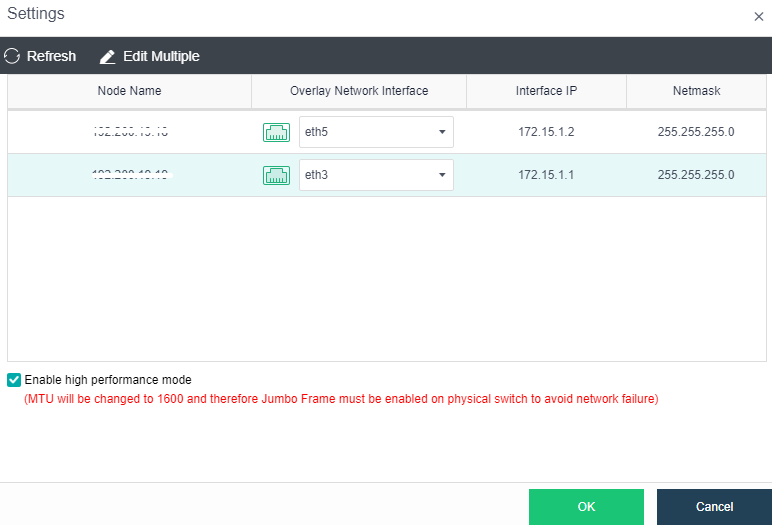Click the green network port icon beside eth5
The image size is (772, 525).
pos(276,132)
